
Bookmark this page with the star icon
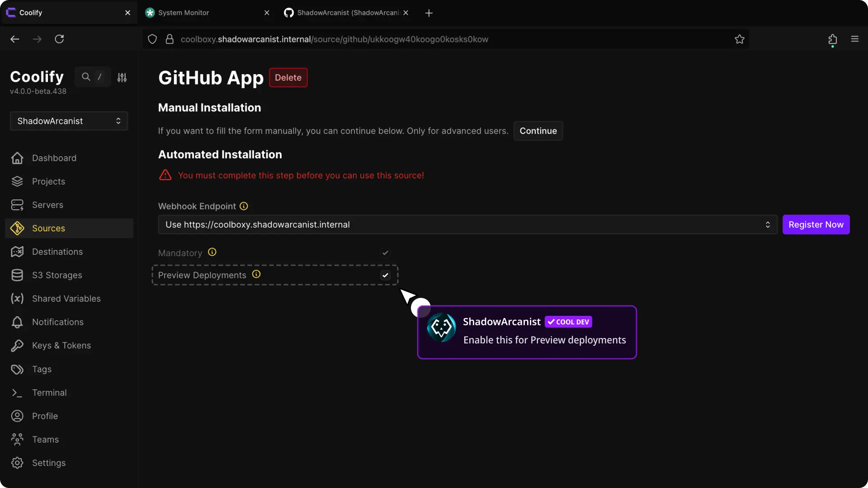pyautogui.click(x=740, y=39)
